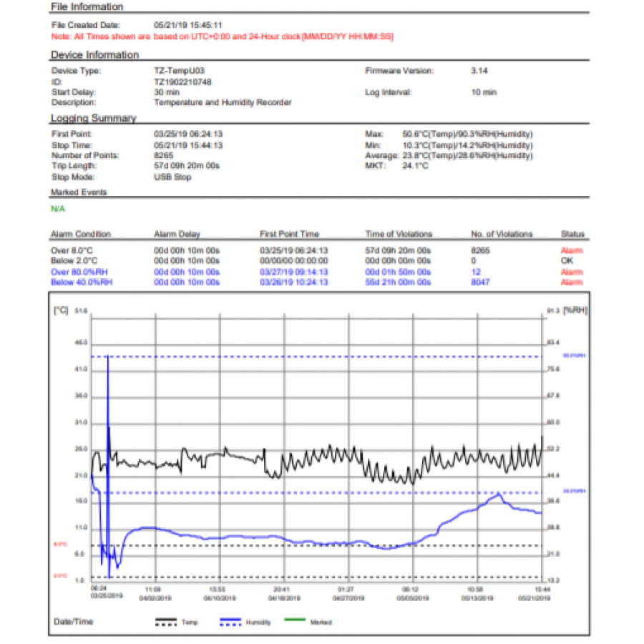
Task: Click the red UTC time format note
Action: [222, 36]
